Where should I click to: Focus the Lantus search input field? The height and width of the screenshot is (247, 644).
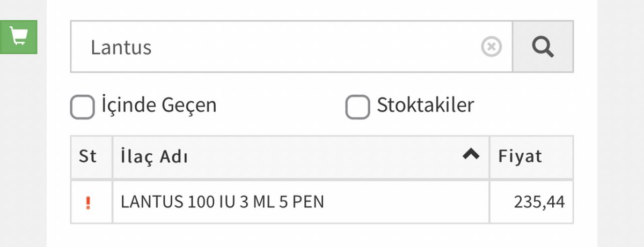[x=291, y=47]
